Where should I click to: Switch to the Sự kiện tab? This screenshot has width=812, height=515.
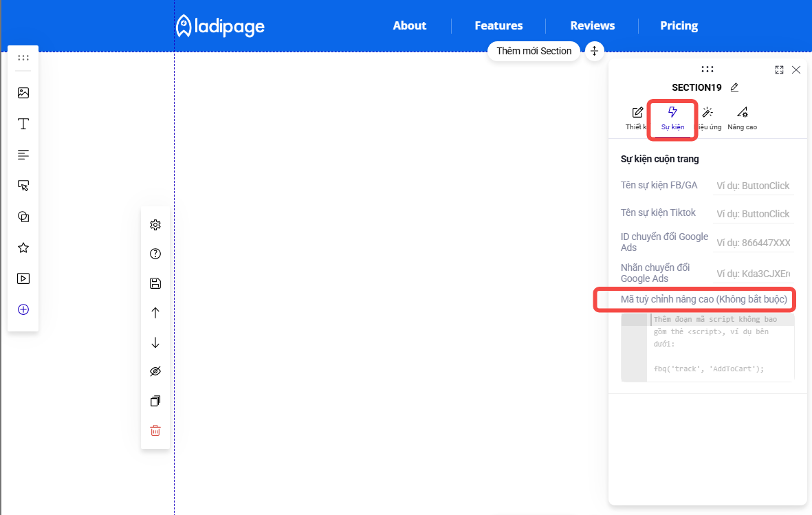click(x=672, y=119)
